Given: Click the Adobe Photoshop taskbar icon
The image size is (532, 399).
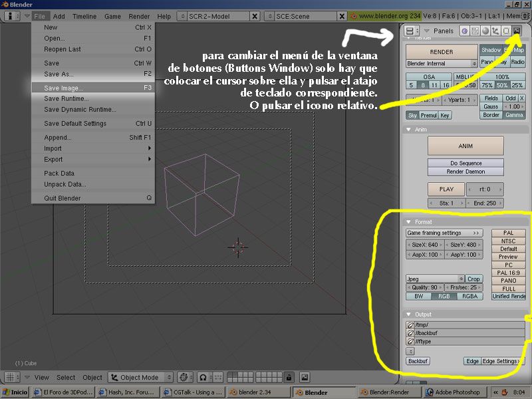Looking at the screenshot, I should (x=430, y=392).
